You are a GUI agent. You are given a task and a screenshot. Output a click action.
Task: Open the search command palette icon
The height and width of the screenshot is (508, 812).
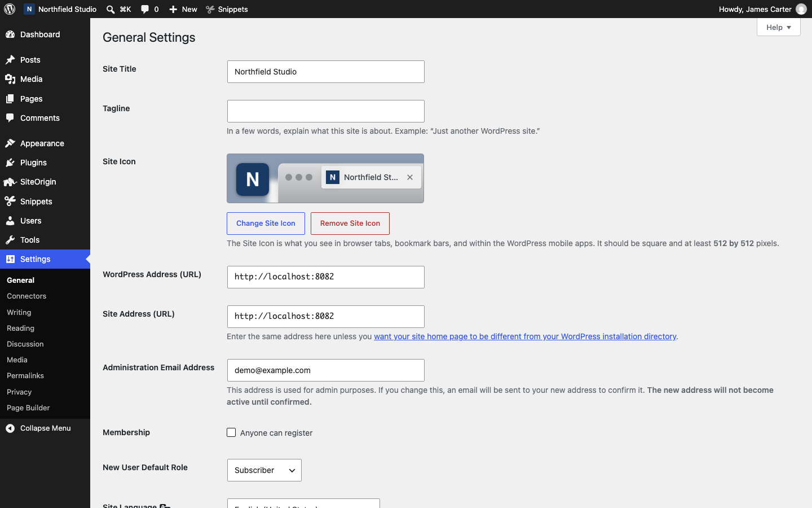pyautogui.click(x=111, y=9)
